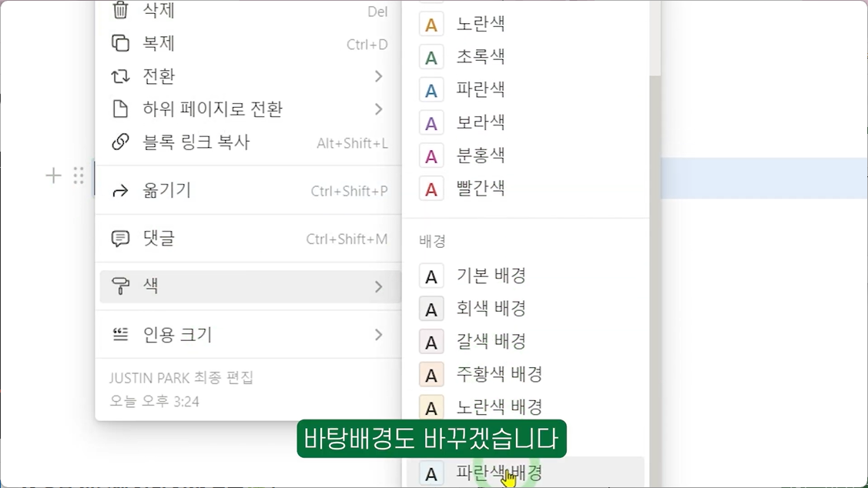Viewport: 868px width, 488px height.
Task: Select the 블록 링크 복사 menu entry
Action: coord(249,142)
